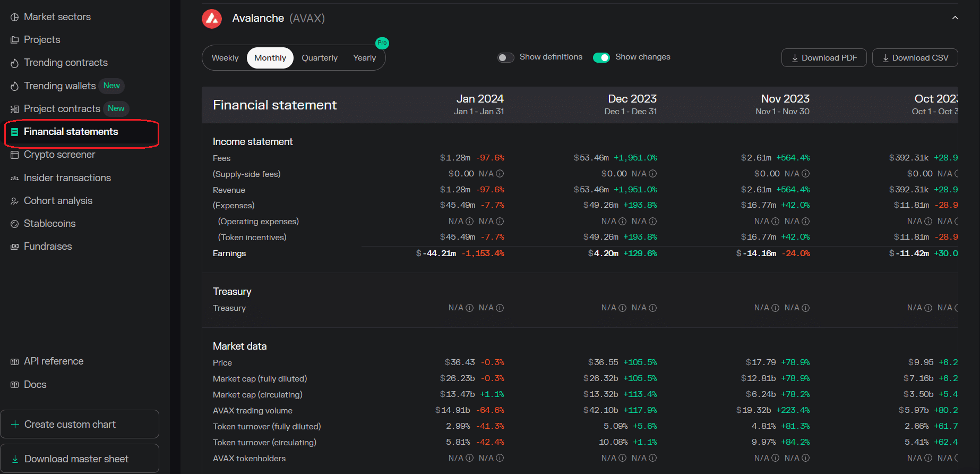Click the AVAX trading volume row label

(253, 411)
